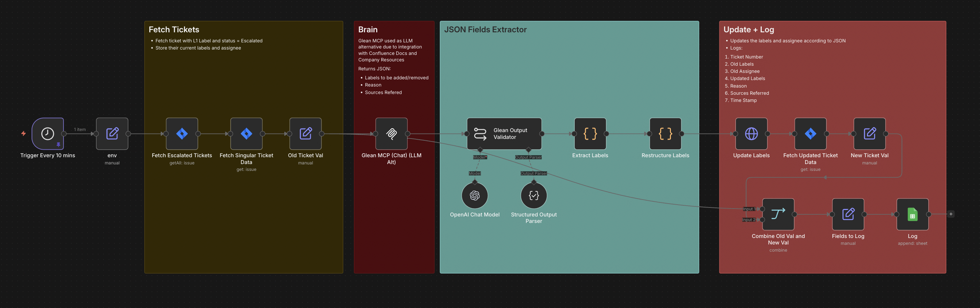Select the Fields to Log node
980x308 pixels.
click(x=848, y=214)
